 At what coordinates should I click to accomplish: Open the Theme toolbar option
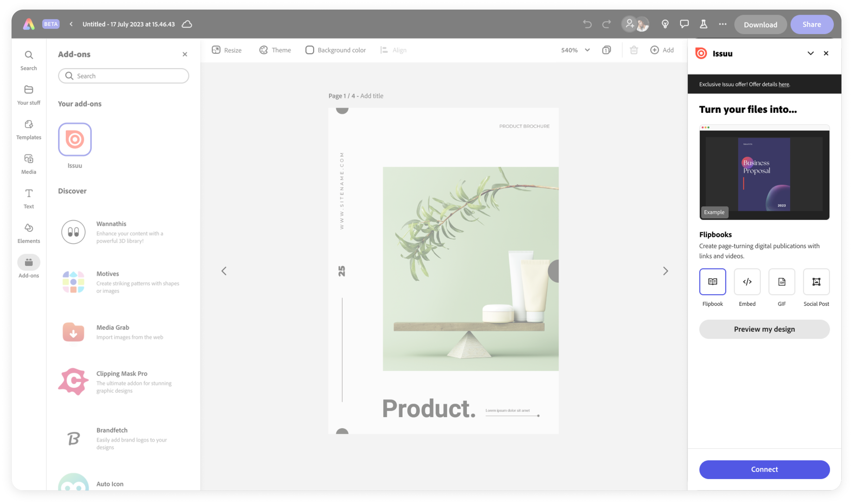coord(275,50)
